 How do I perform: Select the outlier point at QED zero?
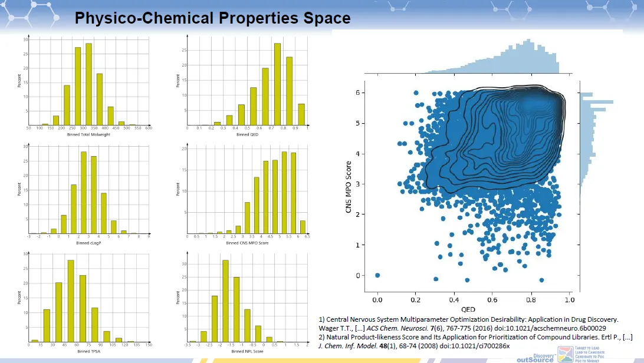tap(377, 274)
